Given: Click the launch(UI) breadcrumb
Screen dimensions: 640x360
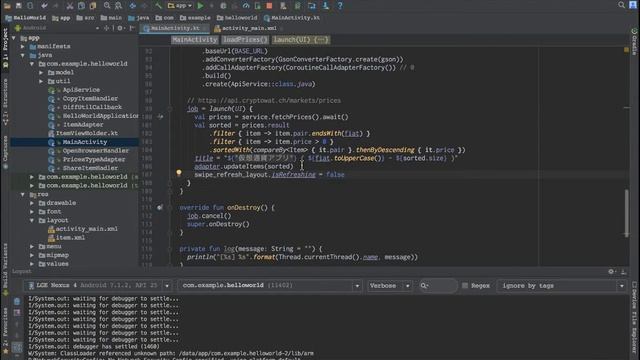Looking at the screenshot, I should click(x=301, y=40).
